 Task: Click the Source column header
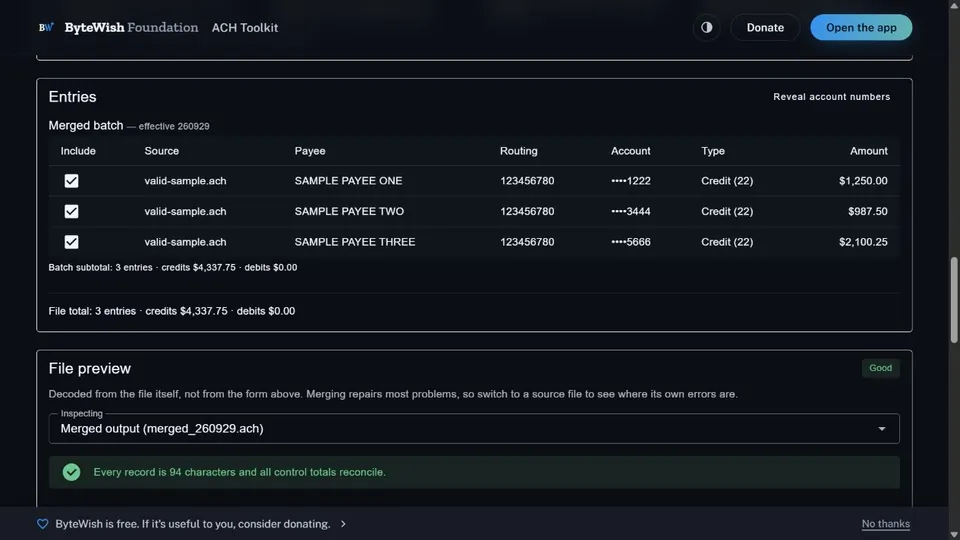coord(162,151)
